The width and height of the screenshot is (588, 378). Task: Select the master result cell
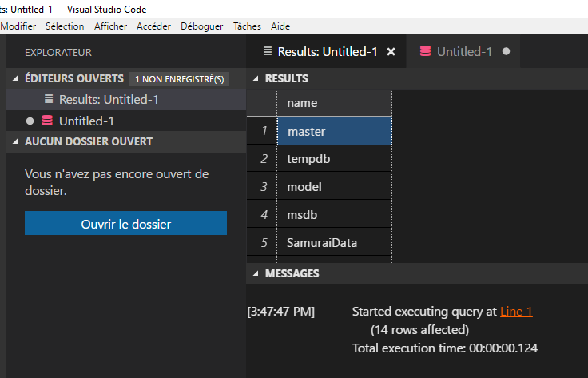[x=335, y=131]
